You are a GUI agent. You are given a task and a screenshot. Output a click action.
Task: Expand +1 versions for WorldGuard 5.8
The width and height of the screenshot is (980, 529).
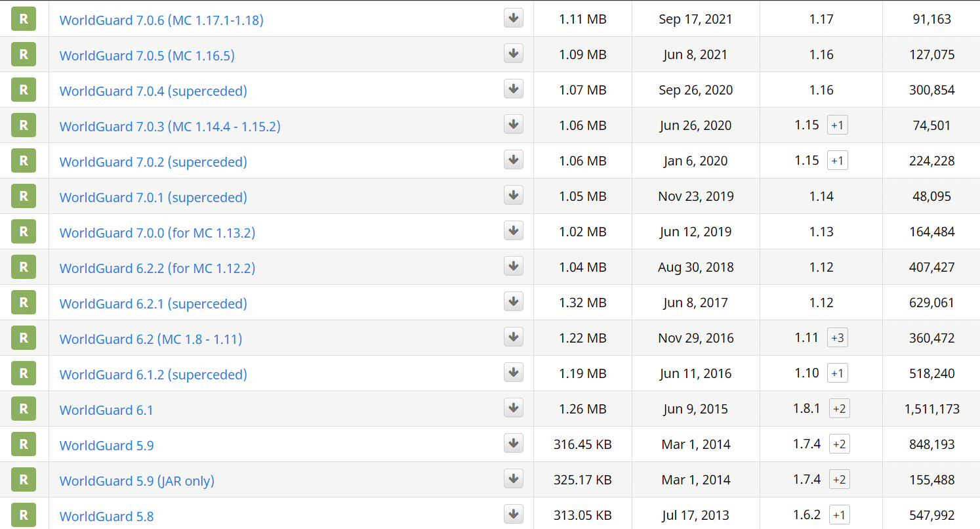pyautogui.click(x=839, y=515)
